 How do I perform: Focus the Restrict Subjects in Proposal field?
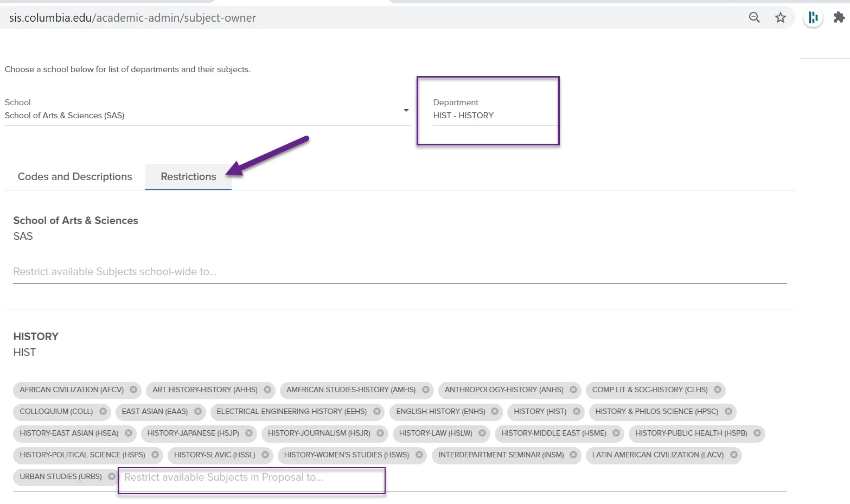pyautogui.click(x=252, y=477)
